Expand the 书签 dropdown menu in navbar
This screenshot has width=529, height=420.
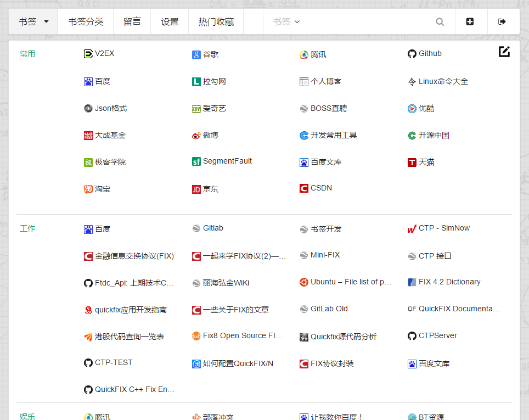coord(34,22)
